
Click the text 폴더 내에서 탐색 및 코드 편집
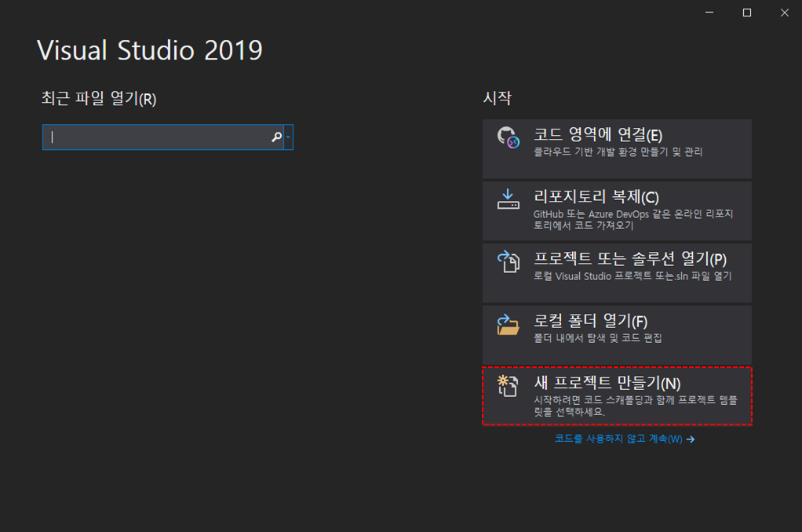[x=598, y=338]
